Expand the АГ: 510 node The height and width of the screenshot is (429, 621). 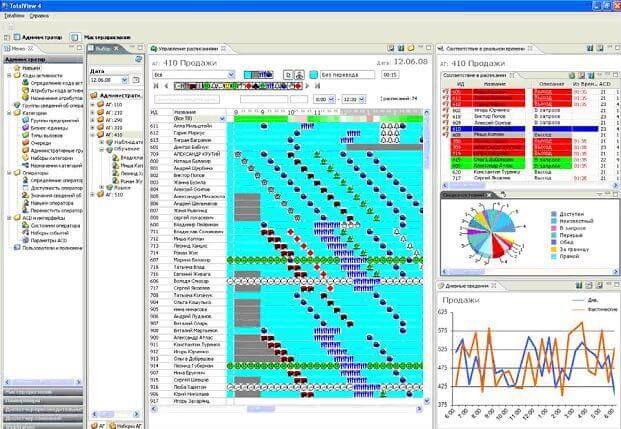pyautogui.click(x=93, y=194)
